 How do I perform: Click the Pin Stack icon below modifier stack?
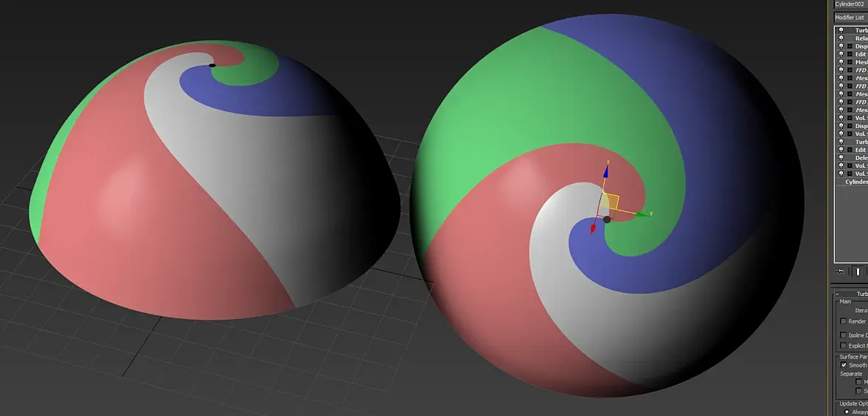click(x=840, y=272)
